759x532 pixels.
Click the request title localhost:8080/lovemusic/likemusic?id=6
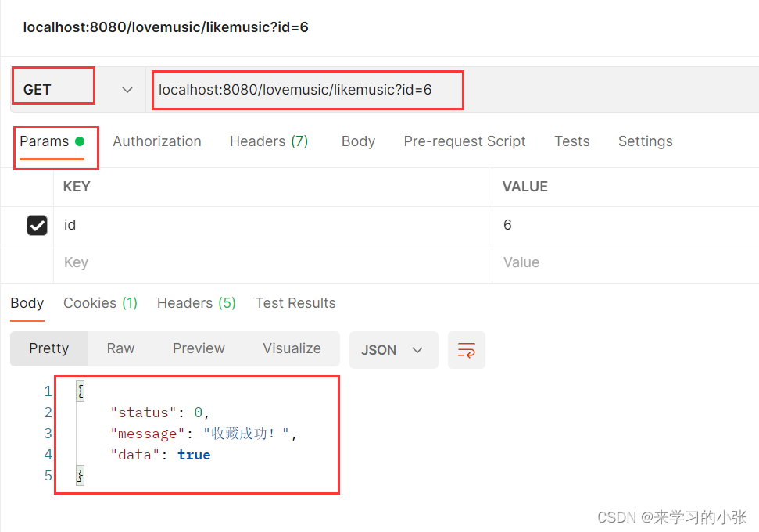pos(166,27)
